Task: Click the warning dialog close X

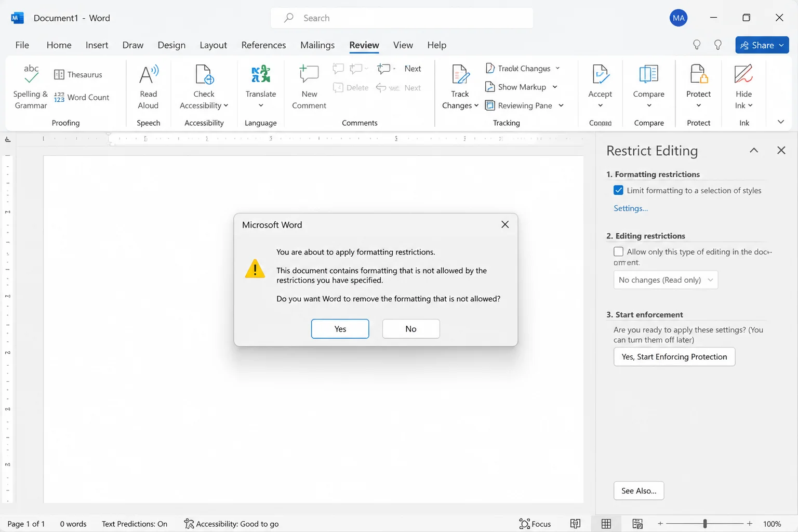Action: [x=505, y=224]
